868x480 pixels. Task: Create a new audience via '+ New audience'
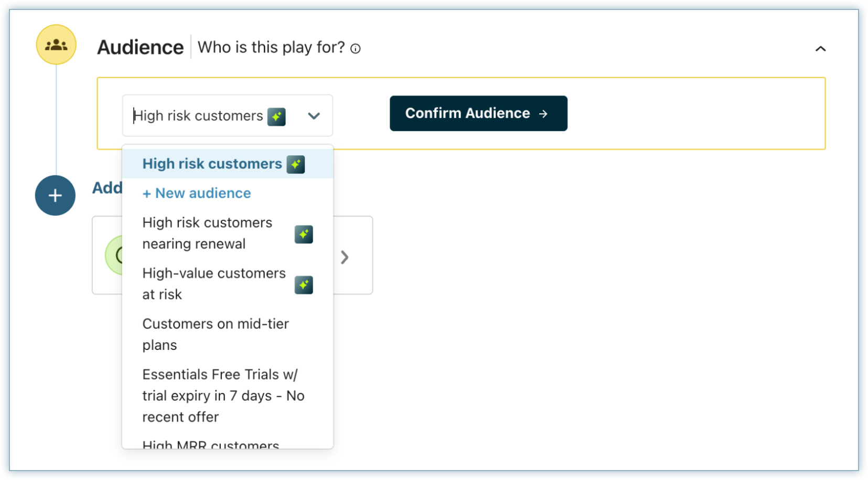click(x=197, y=193)
